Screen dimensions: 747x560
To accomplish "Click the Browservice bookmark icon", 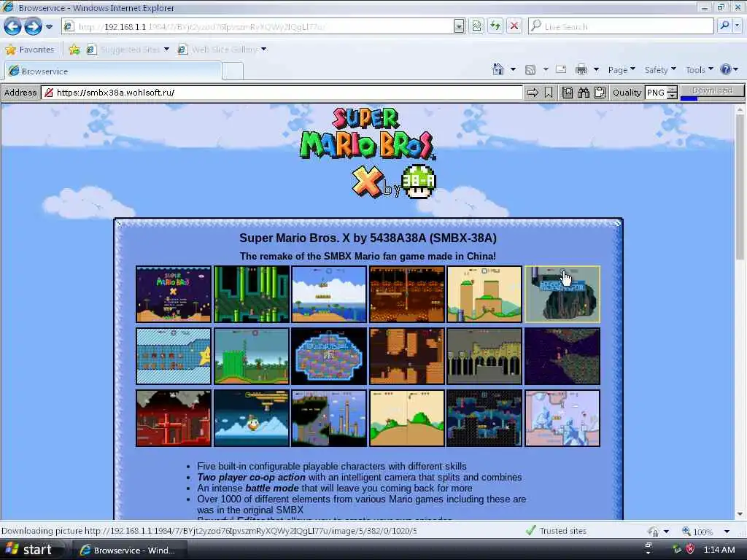I will pos(549,93).
